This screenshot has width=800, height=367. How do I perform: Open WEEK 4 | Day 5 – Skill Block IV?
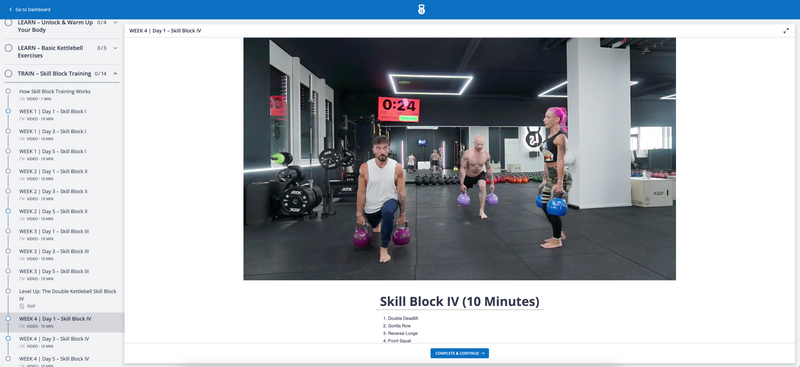pyautogui.click(x=54, y=359)
